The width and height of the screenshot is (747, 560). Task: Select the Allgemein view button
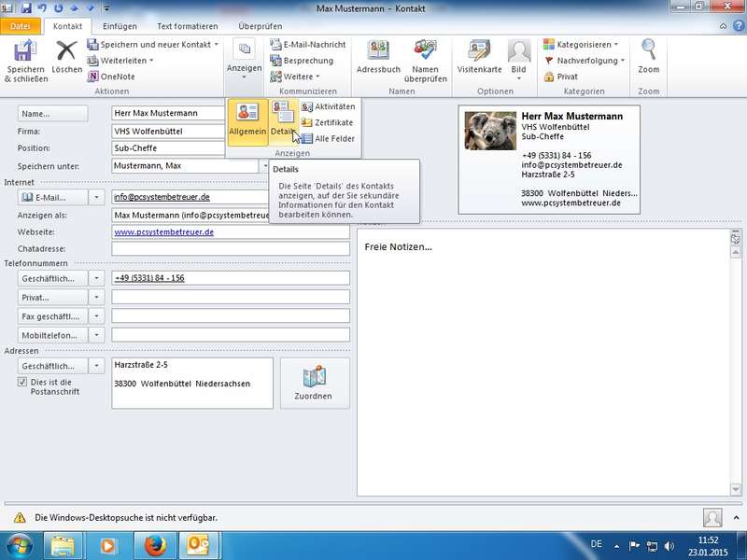point(247,121)
